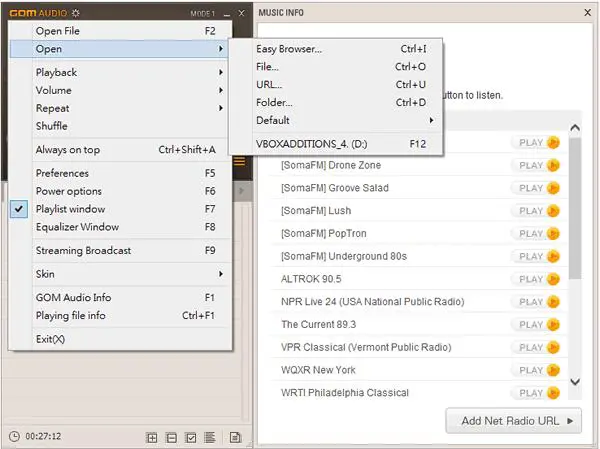Click the PLAY button on the topmost radio row
Image resolution: width=600 pixels, height=449 pixels.
coord(535,142)
